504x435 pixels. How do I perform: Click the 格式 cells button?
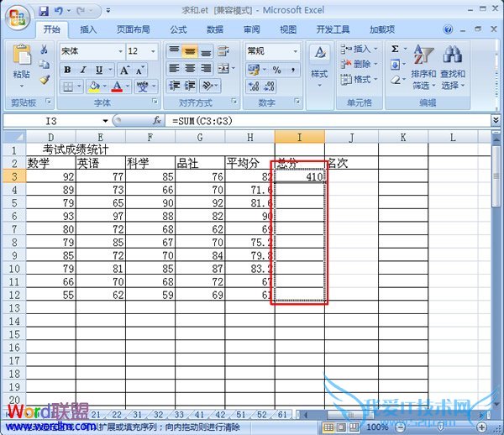359,79
